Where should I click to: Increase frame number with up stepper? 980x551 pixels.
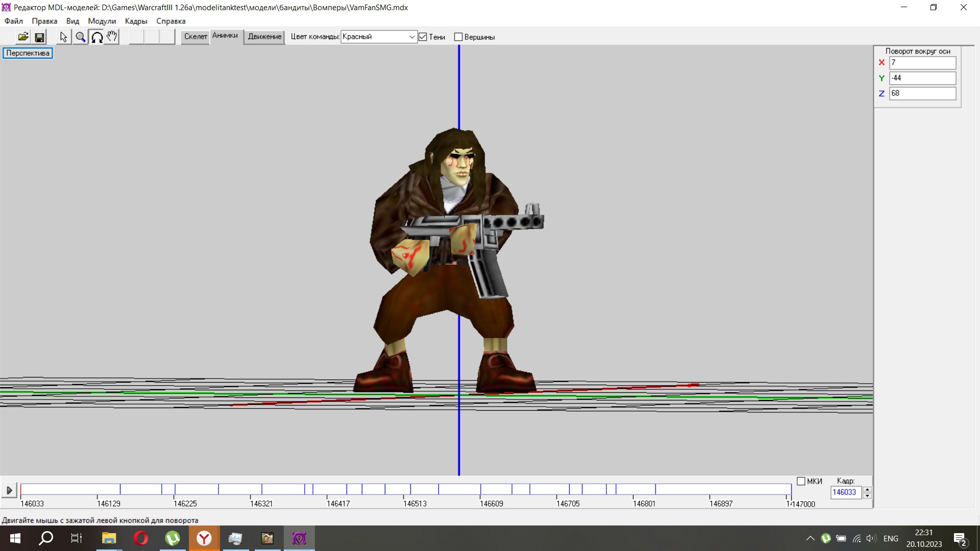click(x=867, y=489)
